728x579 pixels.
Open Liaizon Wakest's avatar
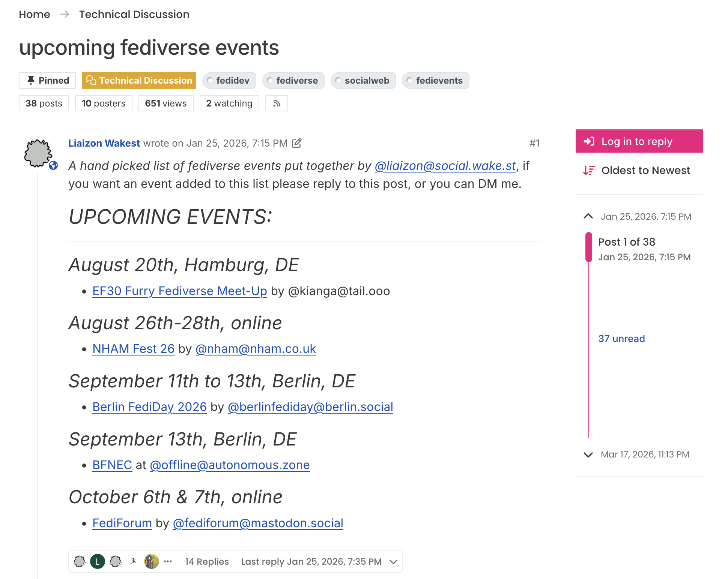[38, 153]
